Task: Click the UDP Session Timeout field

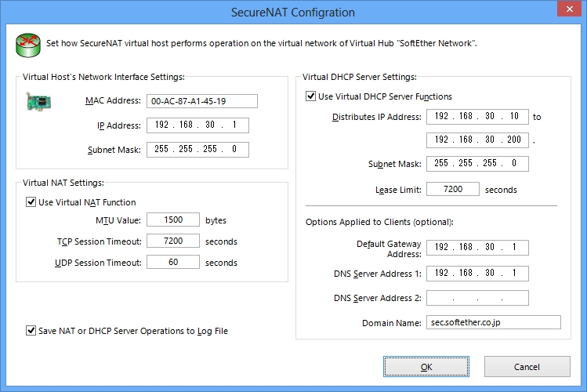Action: click(x=173, y=262)
